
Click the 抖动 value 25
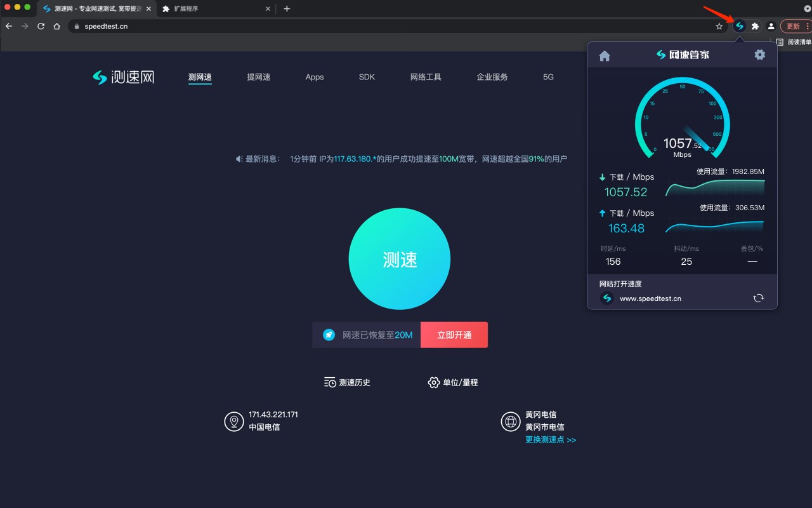[x=686, y=262]
